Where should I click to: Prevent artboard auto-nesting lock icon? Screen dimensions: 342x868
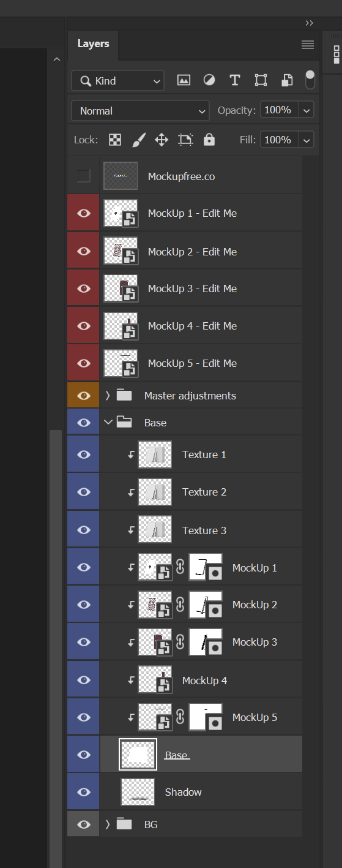pyautogui.click(x=185, y=140)
